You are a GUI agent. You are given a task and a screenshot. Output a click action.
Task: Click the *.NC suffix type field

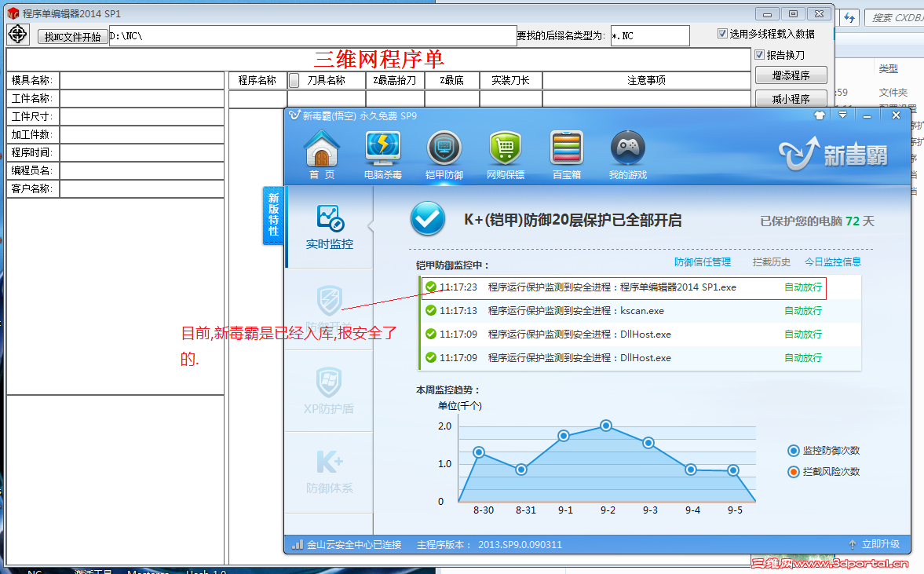(650, 36)
